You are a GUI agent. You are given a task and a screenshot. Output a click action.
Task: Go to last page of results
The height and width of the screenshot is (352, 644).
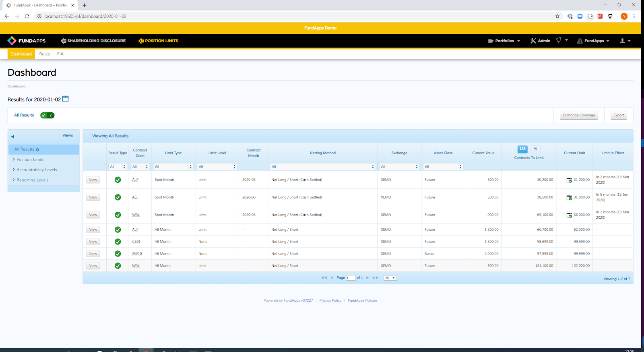coord(376,278)
